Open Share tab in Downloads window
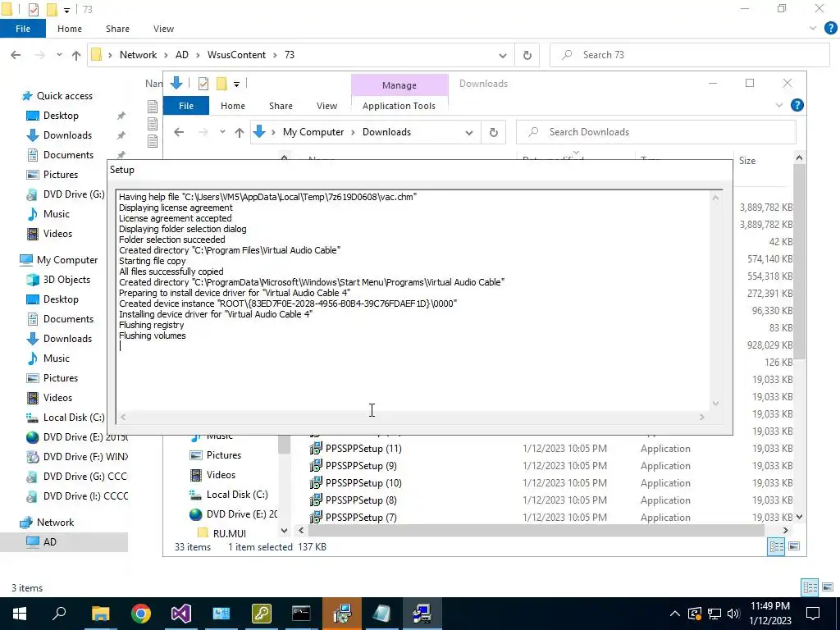Image resolution: width=840 pixels, height=630 pixels. (281, 106)
